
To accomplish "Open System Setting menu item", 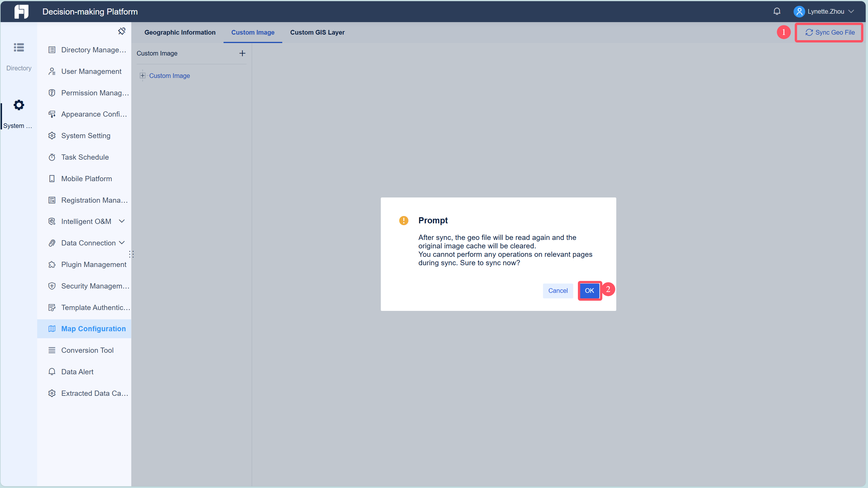I will tap(84, 136).
